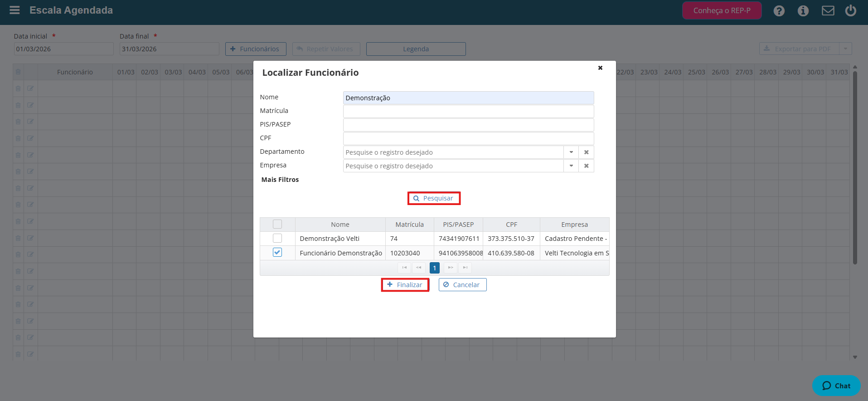This screenshot has width=868, height=401.
Task: Click the Repetir Valores button
Action: (326, 49)
